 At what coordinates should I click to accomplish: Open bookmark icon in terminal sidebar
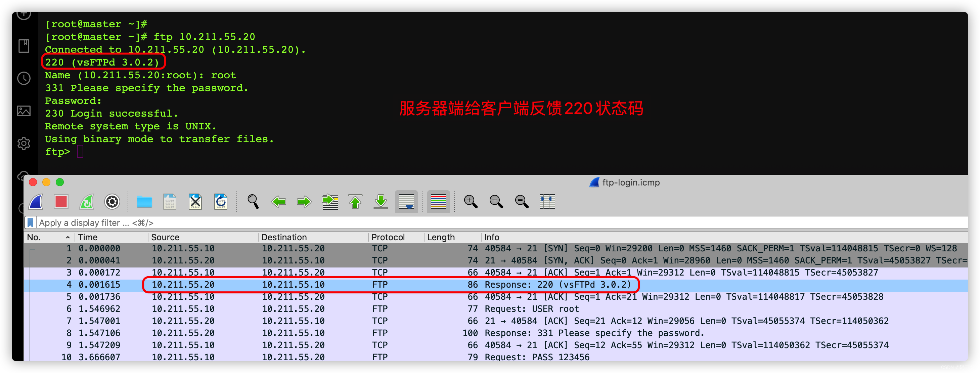click(x=24, y=46)
